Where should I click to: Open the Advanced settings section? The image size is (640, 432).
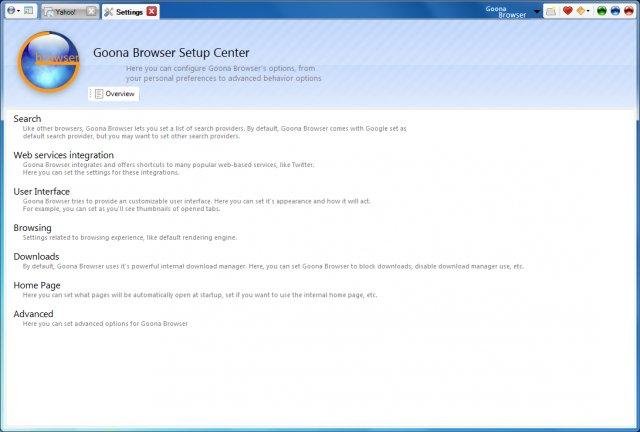[33, 314]
